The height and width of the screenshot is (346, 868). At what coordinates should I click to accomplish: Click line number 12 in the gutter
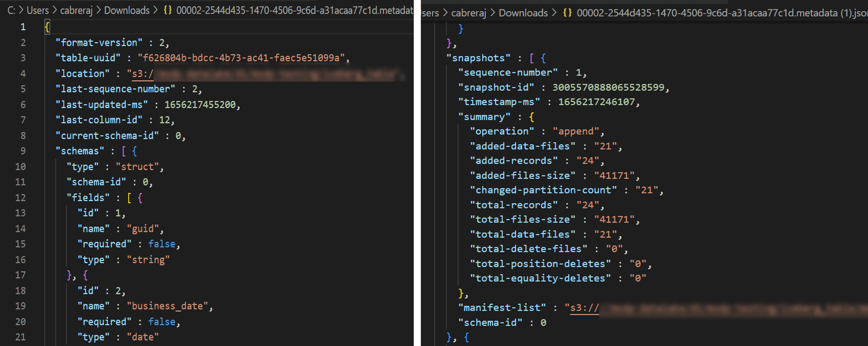coord(20,197)
